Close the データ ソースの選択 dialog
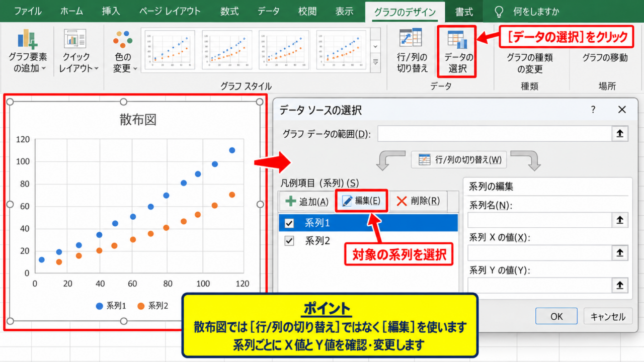The width and height of the screenshot is (644, 362). coord(622,110)
